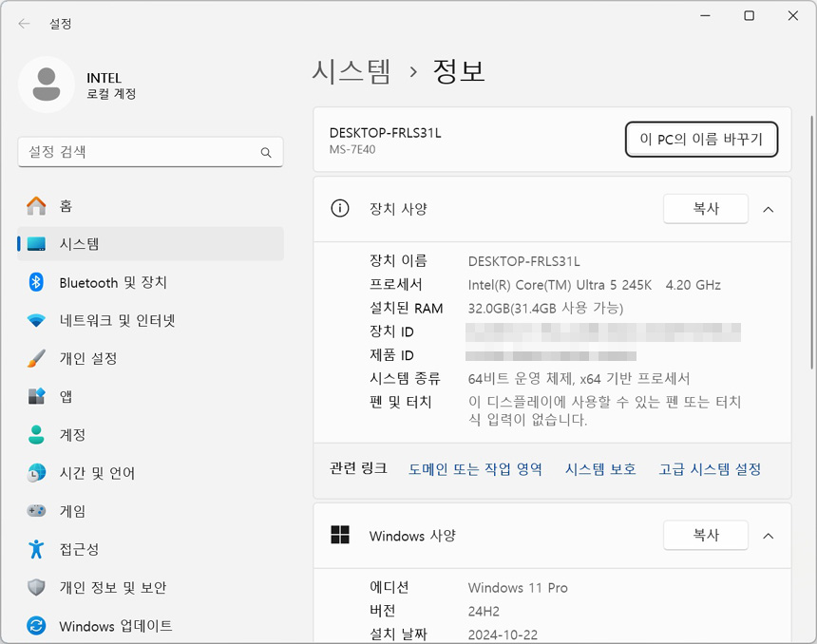This screenshot has width=817, height=644.
Task: Select the Bluetooth icon in sidebar
Action: click(x=36, y=282)
